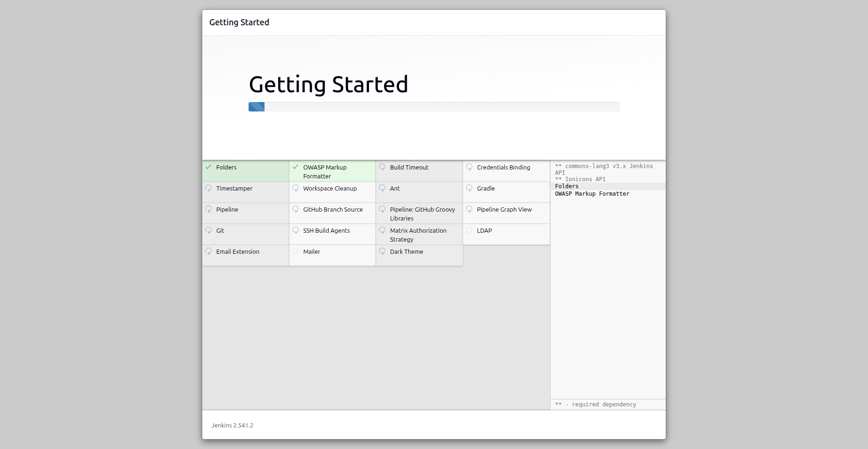868x449 pixels.
Task: Click the Pipeline: GitHub Groovy Libraries cell
Action: tap(419, 213)
